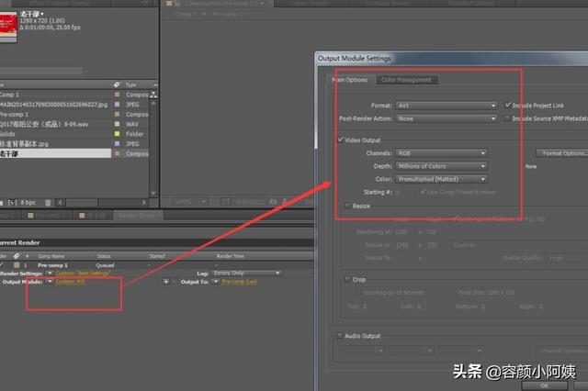Switch to the Color Management tab
Viewport: 588px width, 391px height.
(405, 80)
